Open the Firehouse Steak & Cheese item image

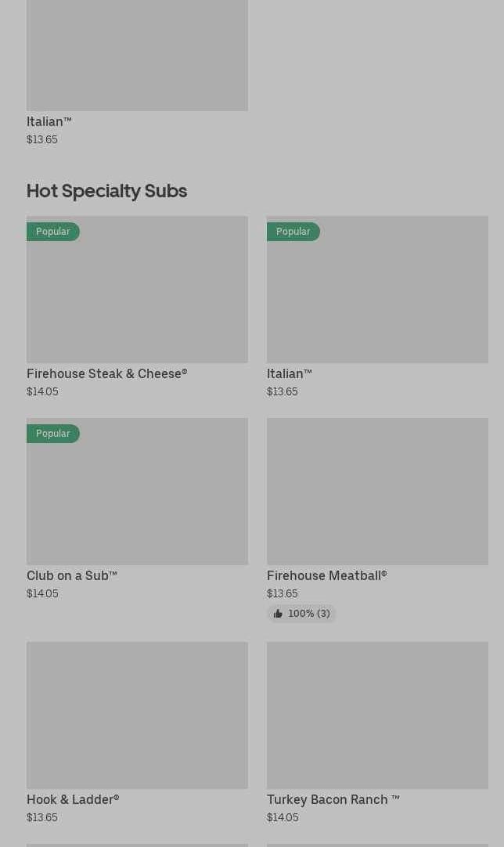pyautogui.click(x=137, y=297)
